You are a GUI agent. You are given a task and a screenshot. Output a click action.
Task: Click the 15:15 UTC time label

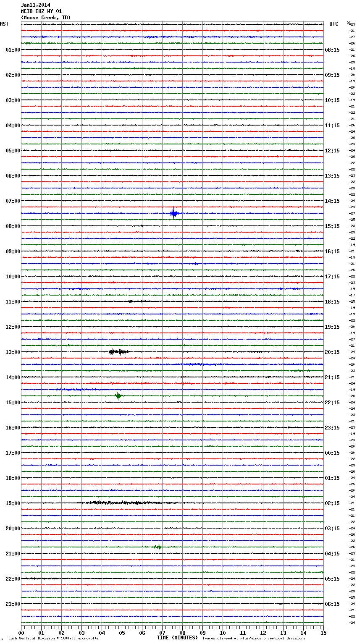pos(332,226)
